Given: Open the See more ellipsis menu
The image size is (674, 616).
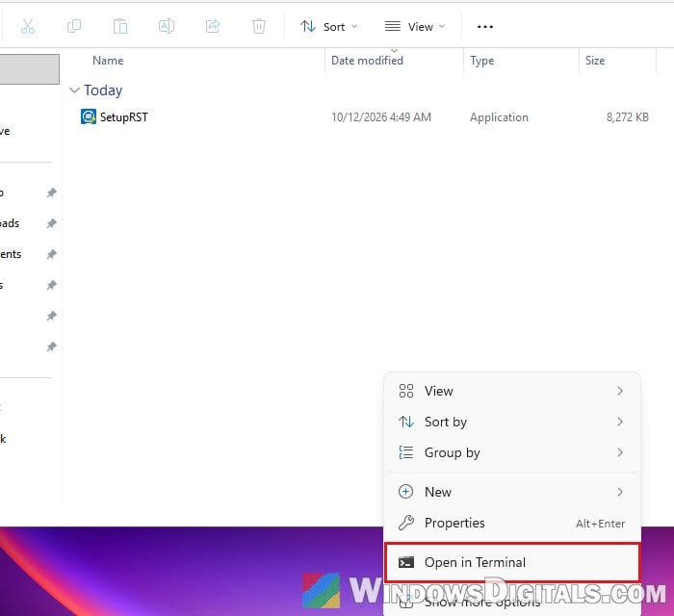Looking at the screenshot, I should click(x=485, y=27).
